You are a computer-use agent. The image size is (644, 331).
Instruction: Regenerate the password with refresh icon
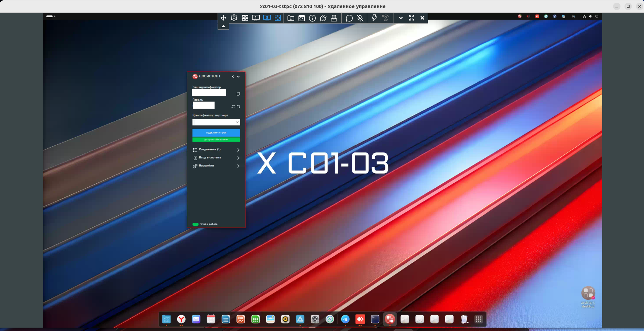(x=233, y=107)
